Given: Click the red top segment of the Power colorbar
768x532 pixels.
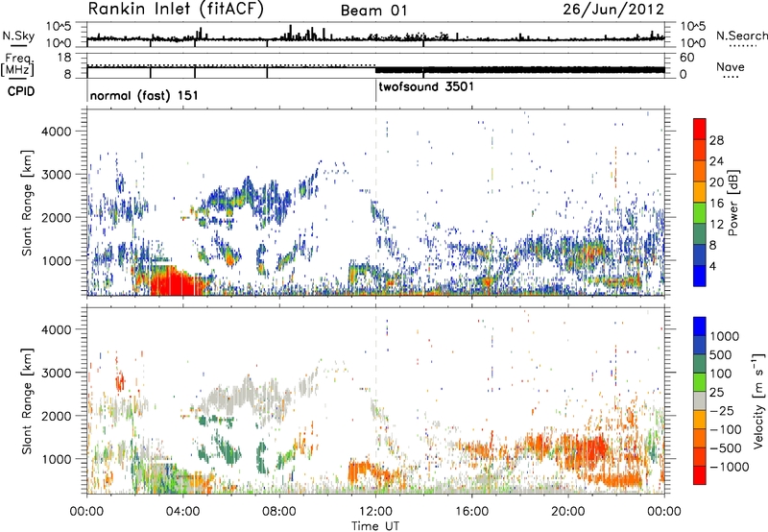Looking at the screenshot, I should click(x=700, y=129).
